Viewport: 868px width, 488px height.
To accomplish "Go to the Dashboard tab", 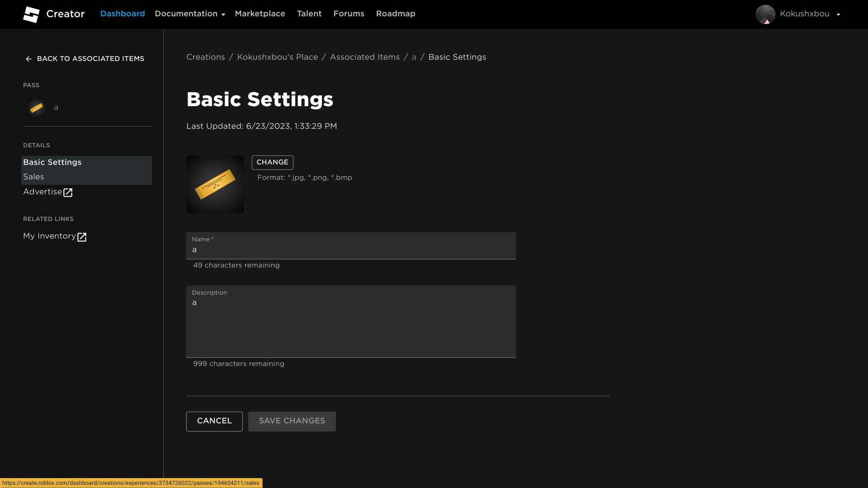I will (123, 14).
